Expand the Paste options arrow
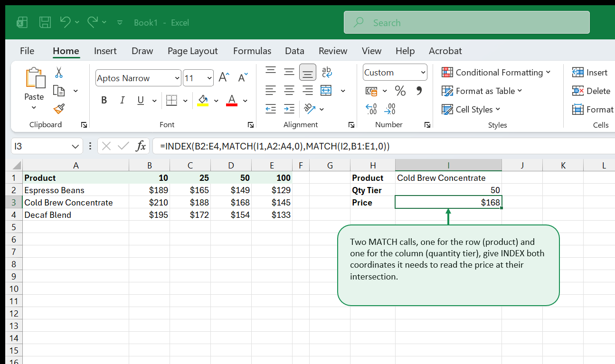The image size is (615, 364). [34, 108]
